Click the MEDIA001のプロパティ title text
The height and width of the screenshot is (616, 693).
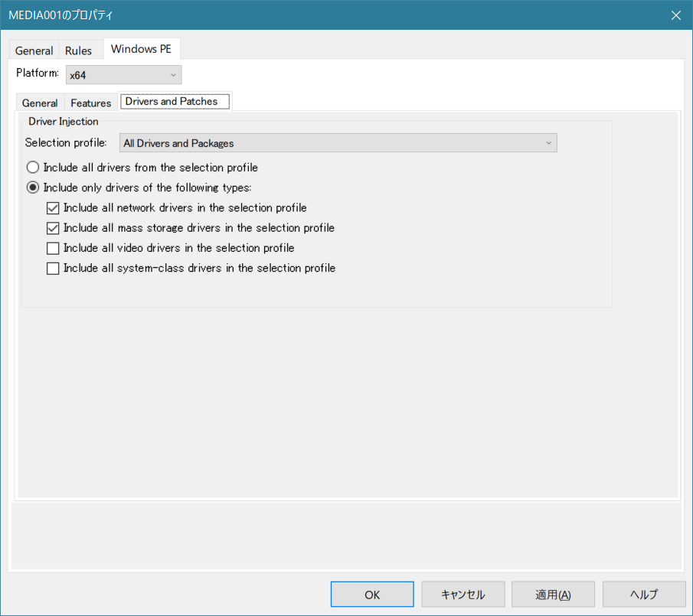60,15
